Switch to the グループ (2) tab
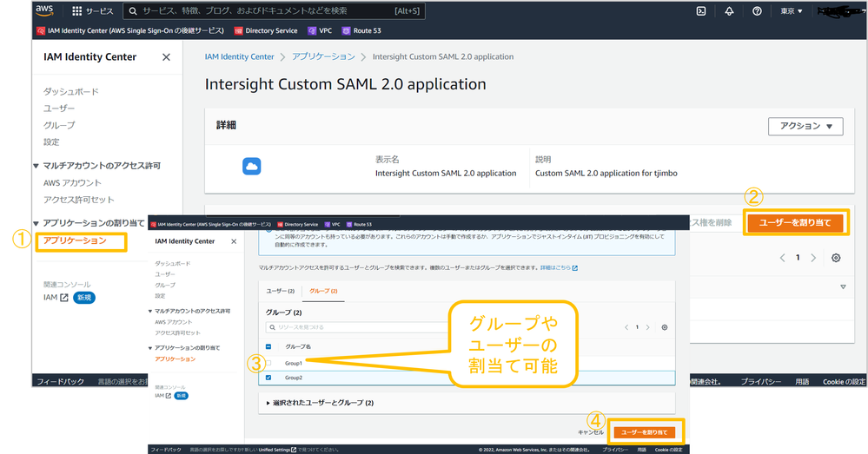This screenshot has height=454, width=868. pyautogui.click(x=323, y=291)
